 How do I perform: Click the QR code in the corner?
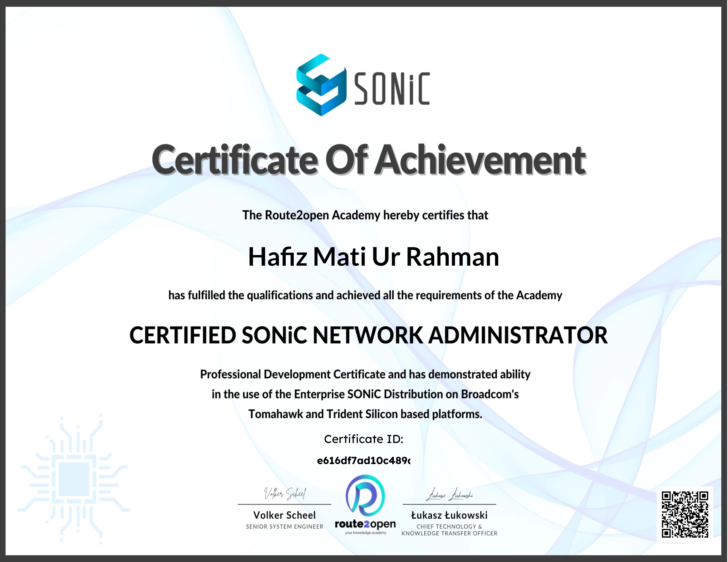[685, 514]
